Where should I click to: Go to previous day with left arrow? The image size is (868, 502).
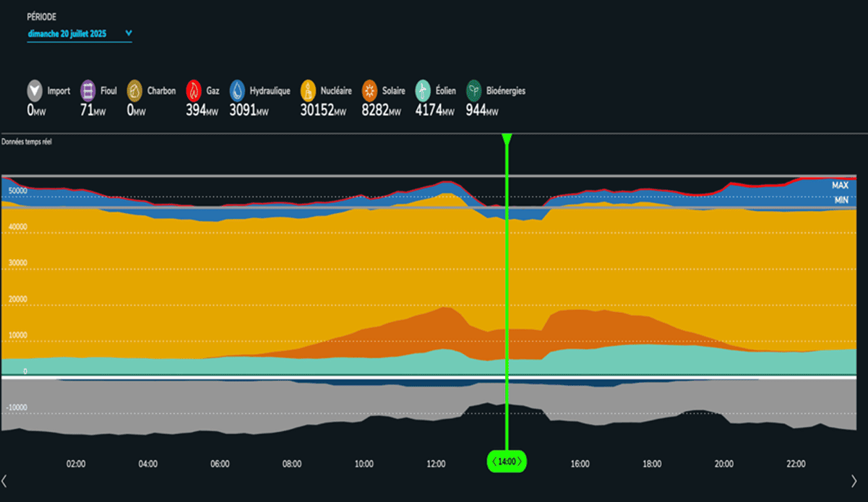pyautogui.click(x=4, y=480)
